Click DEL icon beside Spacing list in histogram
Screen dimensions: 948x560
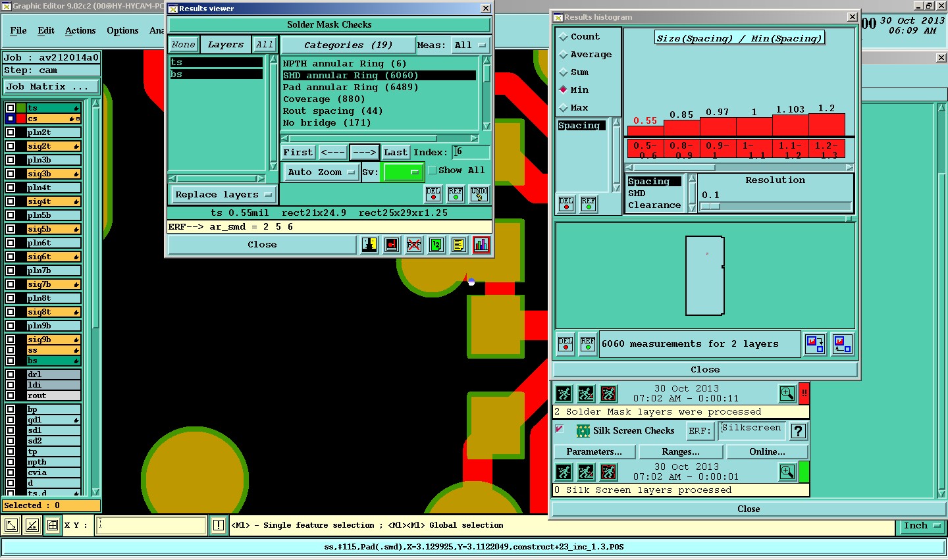[566, 204]
